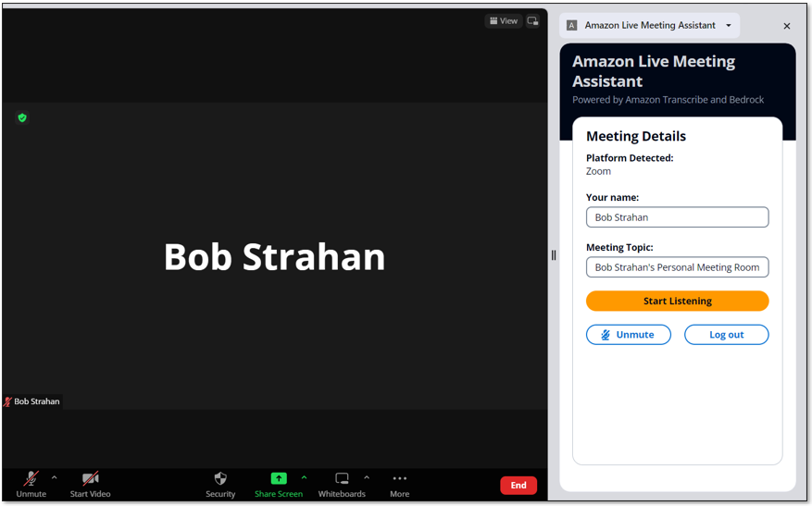Expand Share Screen options caret
The height and width of the screenshot is (506, 812).
tap(304, 477)
